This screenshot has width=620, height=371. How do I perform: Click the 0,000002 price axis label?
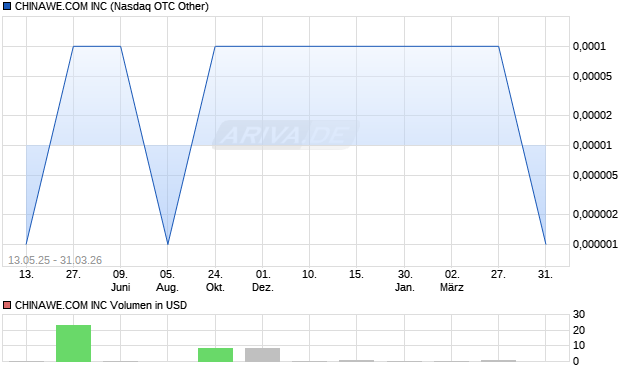point(595,214)
